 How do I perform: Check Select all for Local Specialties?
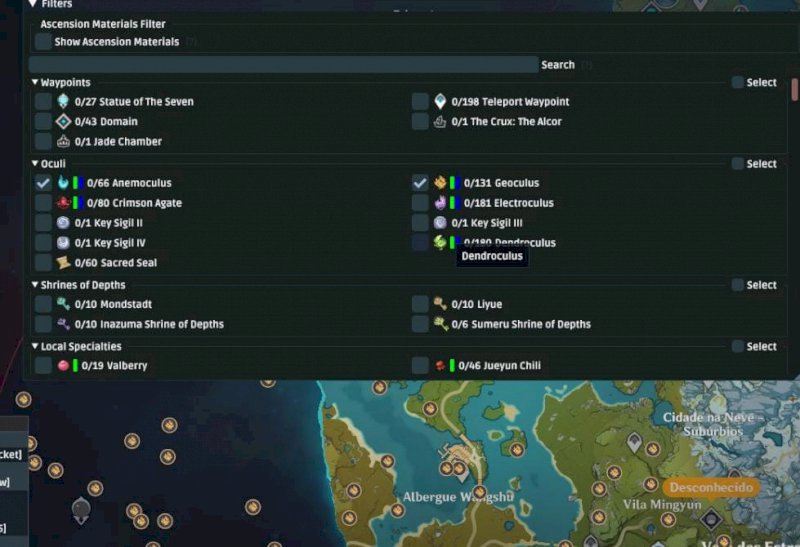coord(737,347)
